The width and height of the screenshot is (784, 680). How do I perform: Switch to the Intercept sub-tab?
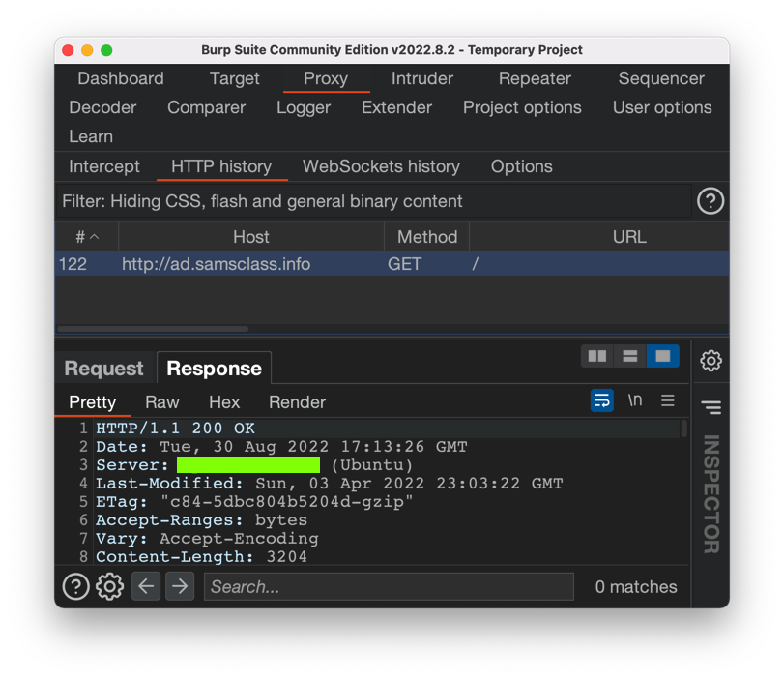coord(104,166)
